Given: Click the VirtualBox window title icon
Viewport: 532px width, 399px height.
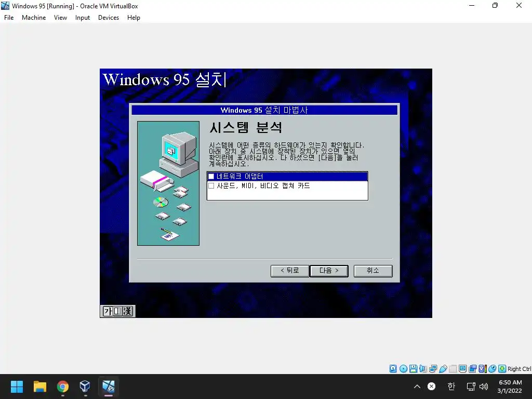Looking at the screenshot, I should click(5, 6).
